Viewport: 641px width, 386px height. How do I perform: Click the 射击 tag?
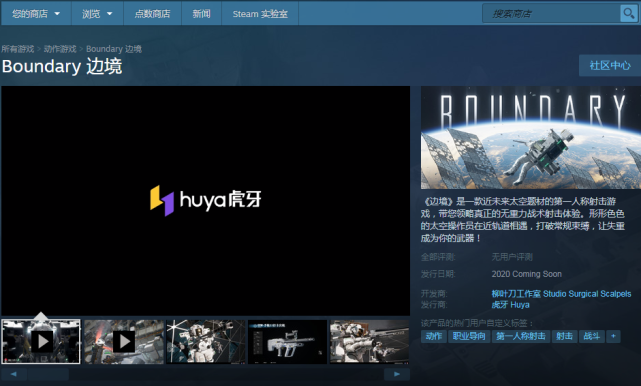pos(565,336)
